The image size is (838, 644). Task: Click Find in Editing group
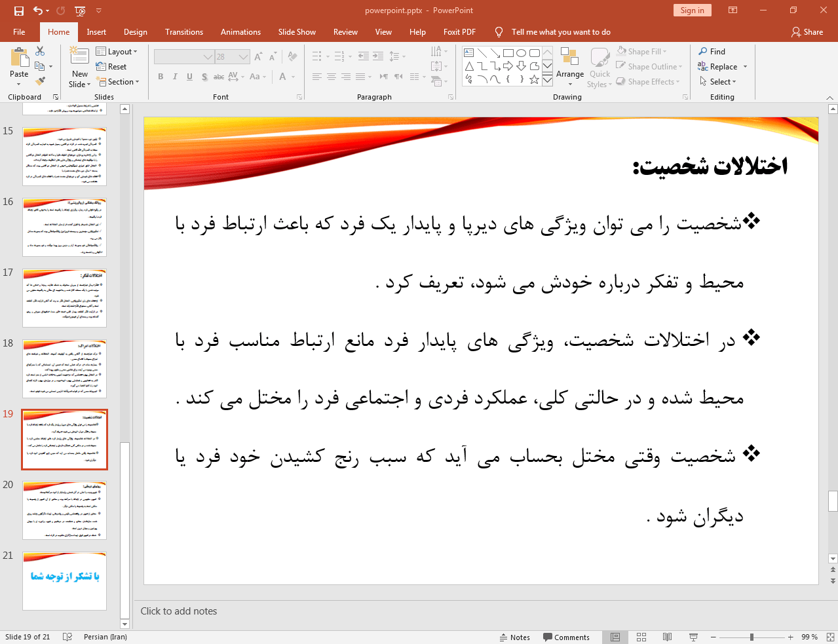coord(712,51)
